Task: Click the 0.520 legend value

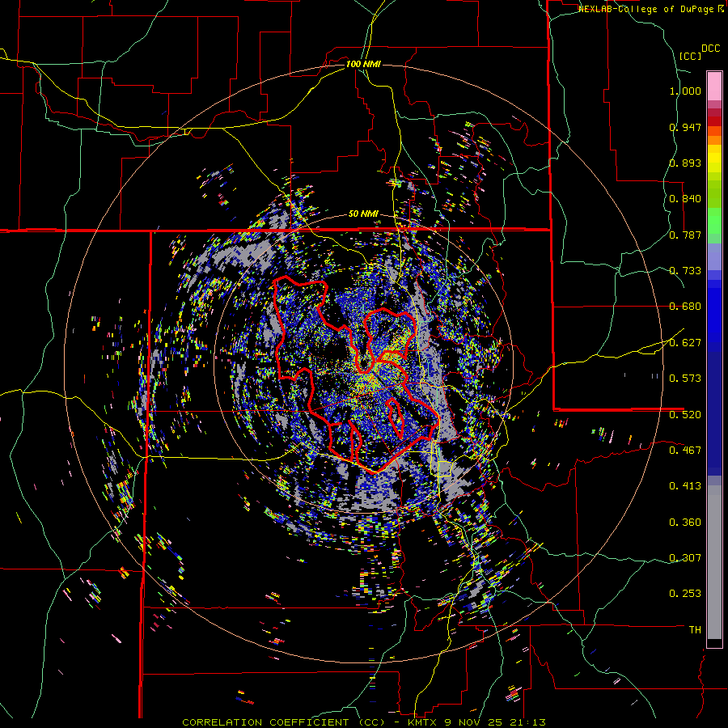Action: (x=685, y=415)
